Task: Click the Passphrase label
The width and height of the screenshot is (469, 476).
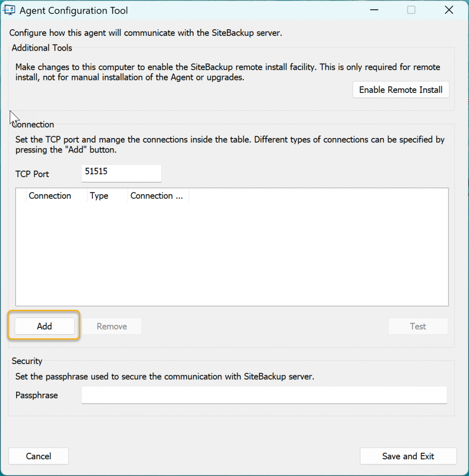Action: point(37,395)
